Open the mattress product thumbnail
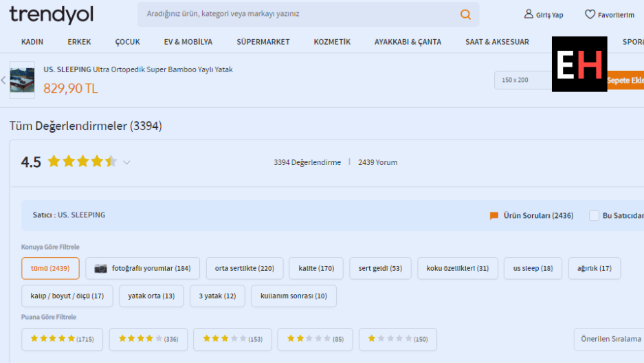 [x=22, y=80]
